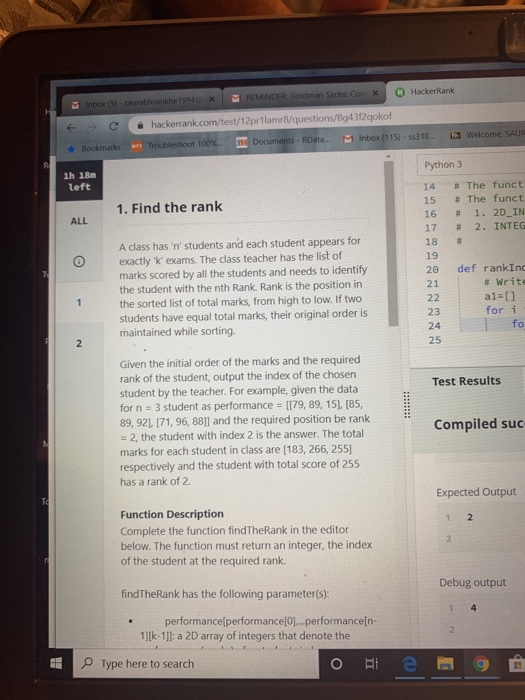The width and height of the screenshot is (525, 700).
Task: Switch to Chrome in taskbar
Action: point(481,664)
